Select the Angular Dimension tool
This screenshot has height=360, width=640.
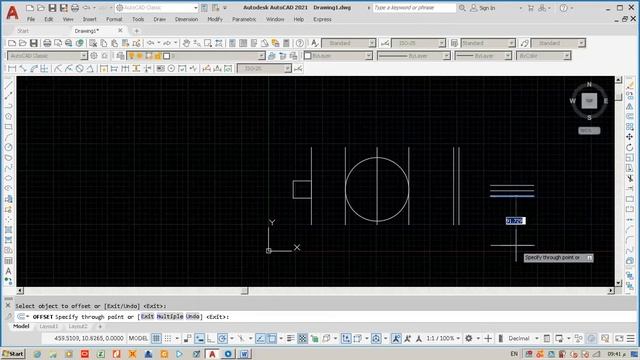[90, 68]
